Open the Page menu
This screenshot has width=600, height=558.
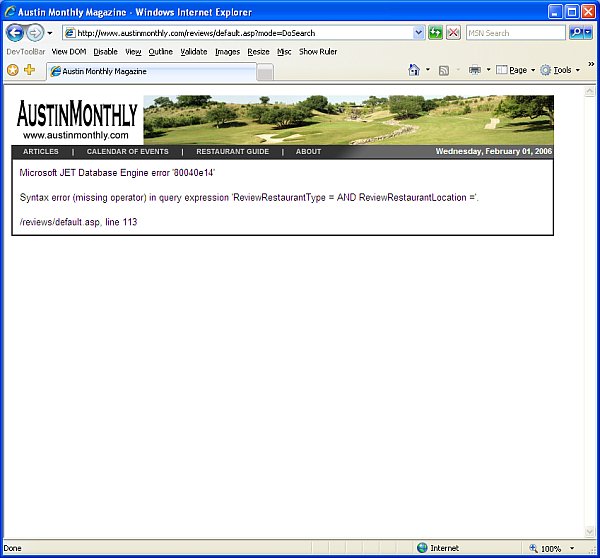point(515,70)
